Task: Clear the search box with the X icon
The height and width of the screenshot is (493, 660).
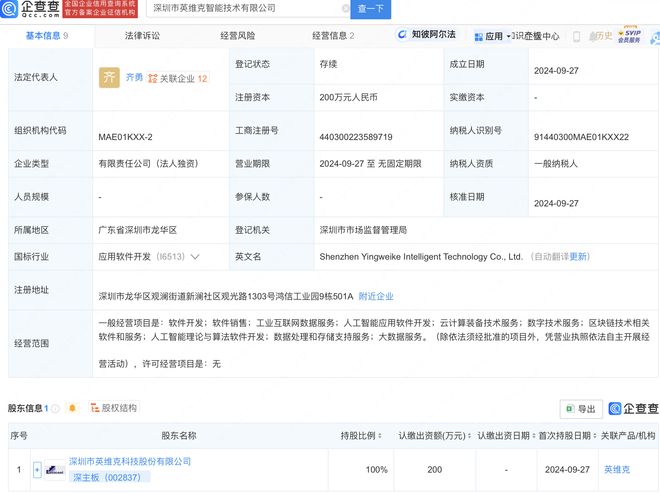Action: point(345,8)
